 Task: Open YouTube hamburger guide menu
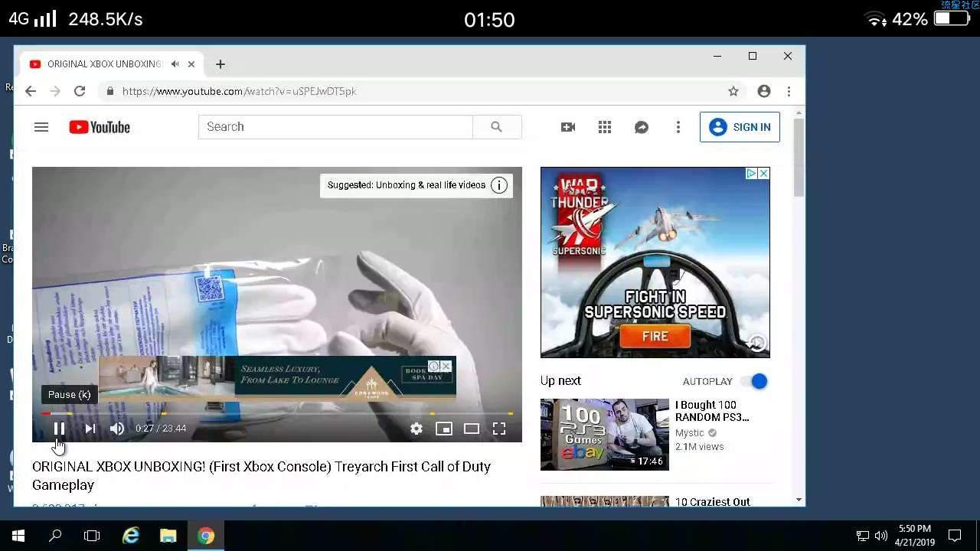41,127
